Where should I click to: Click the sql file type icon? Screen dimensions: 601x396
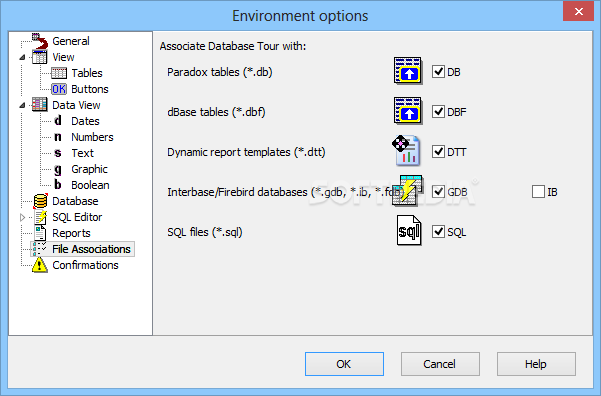coord(409,231)
